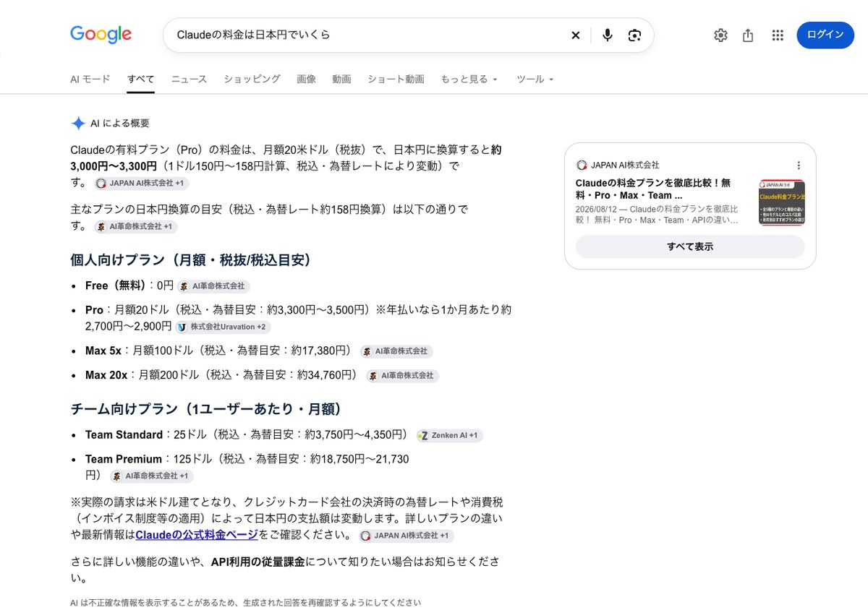Click the API利用の従量課金 bold text
Screen dimensions: 868x610
pos(258,562)
